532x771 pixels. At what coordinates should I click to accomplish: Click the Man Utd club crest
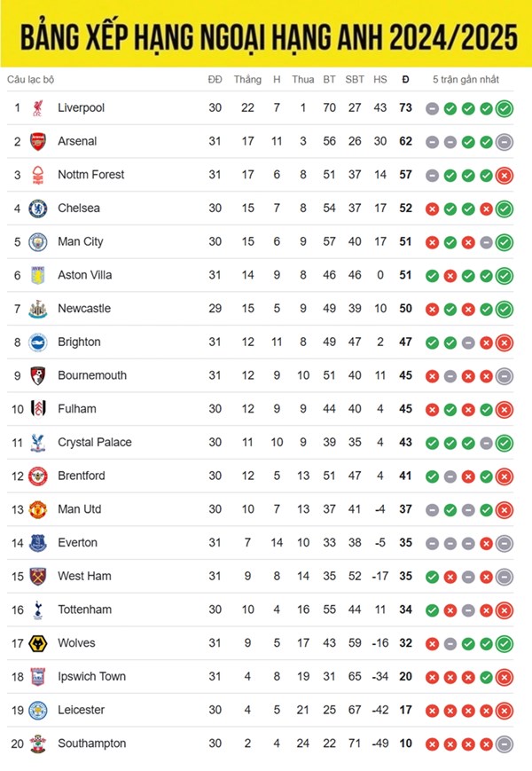pyautogui.click(x=38, y=509)
